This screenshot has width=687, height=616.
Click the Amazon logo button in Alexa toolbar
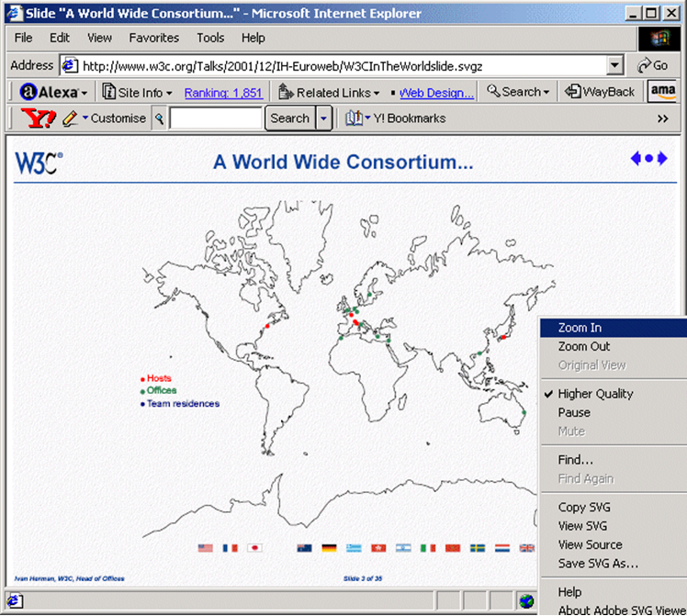(x=662, y=92)
